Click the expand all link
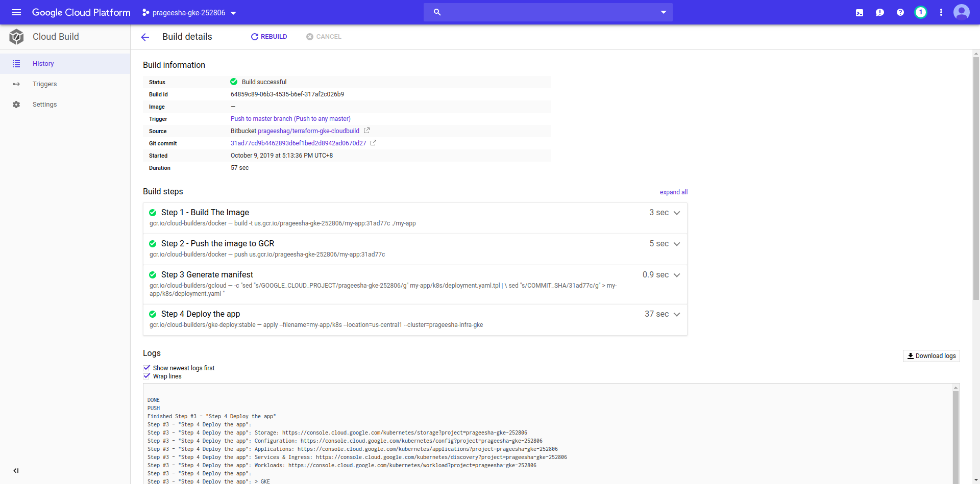The width and height of the screenshot is (980, 484). click(x=673, y=192)
